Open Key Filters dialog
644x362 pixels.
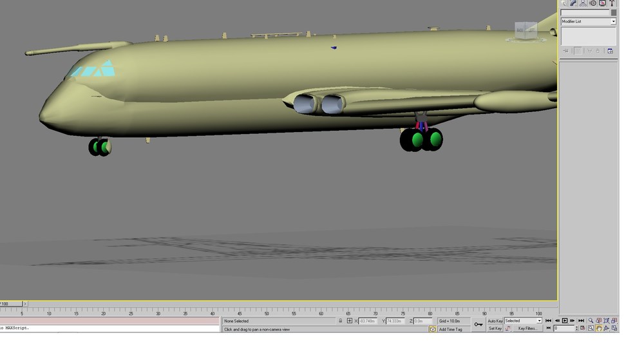click(x=527, y=329)
